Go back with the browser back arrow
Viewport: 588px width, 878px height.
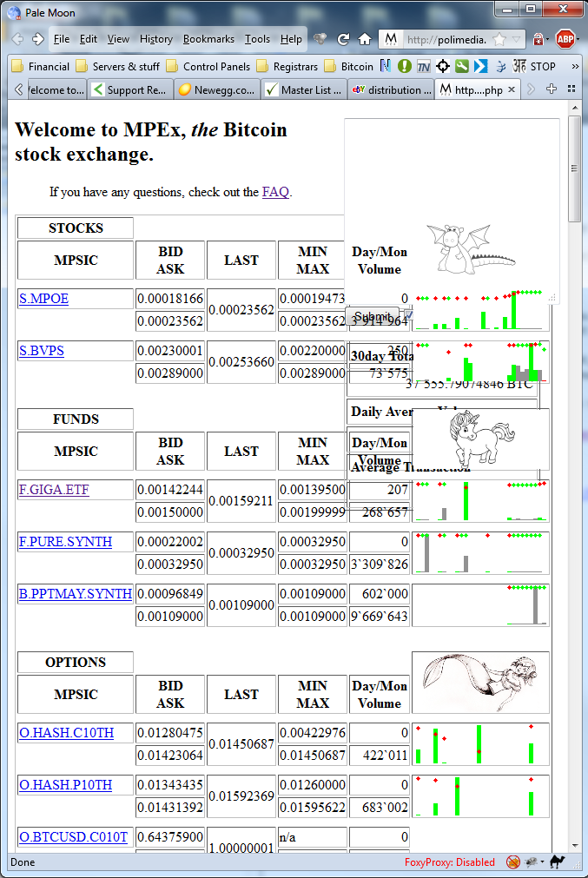(x=18, y=39)
